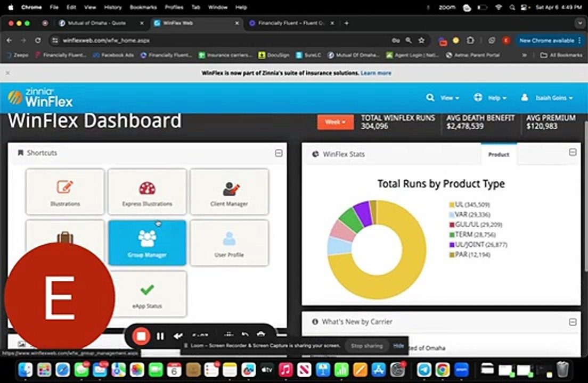
Task: Open the Help dropdown menu
Action: click(x=490, y=98)
